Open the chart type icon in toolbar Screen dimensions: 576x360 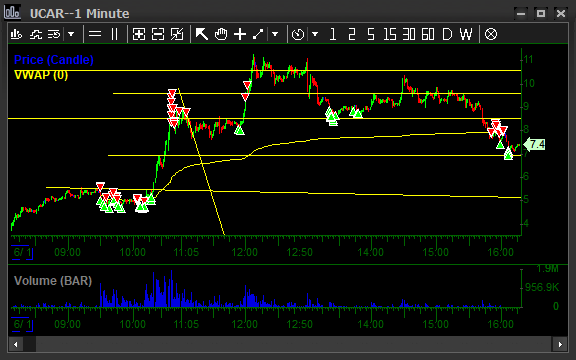[16, 35]
